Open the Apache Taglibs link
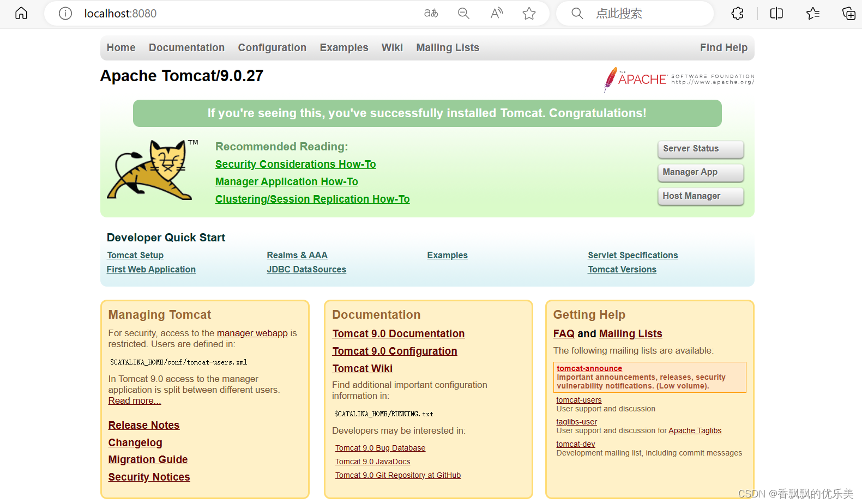This screenshot has width=862, height=504. tap(695, 430)
